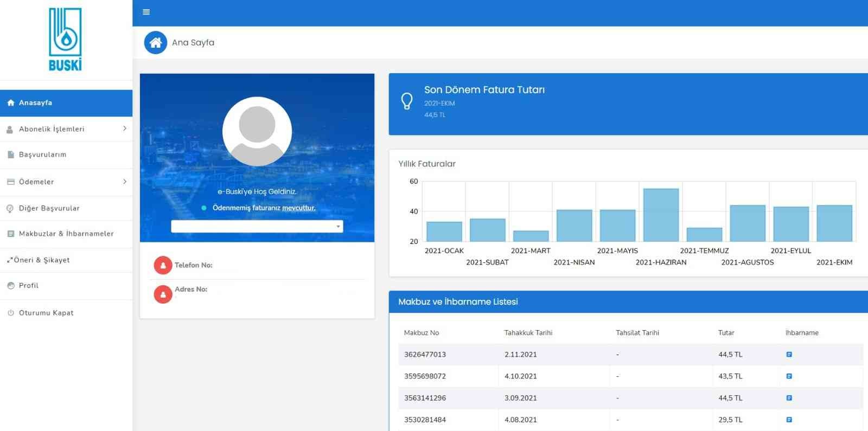Screen dimensions: 868x431
Task: Select Öneri & Şikayet in sidebar
Action: pyautogui.click(x=42, y=260)
